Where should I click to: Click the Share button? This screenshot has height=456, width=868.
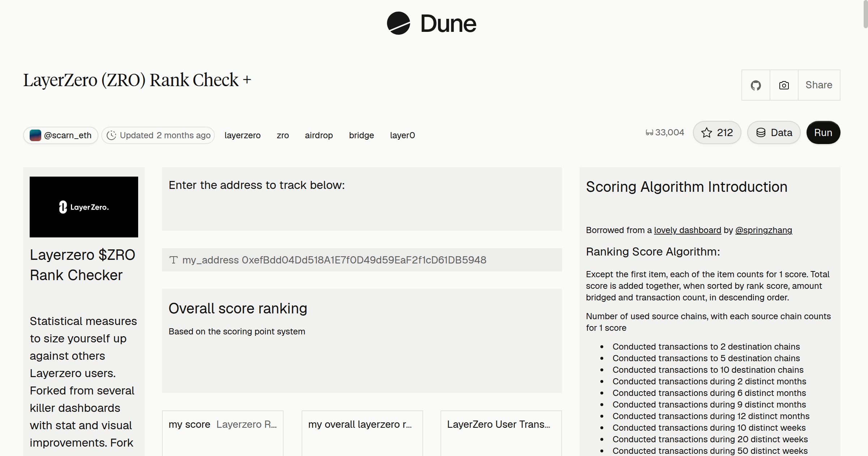point(819,85)
